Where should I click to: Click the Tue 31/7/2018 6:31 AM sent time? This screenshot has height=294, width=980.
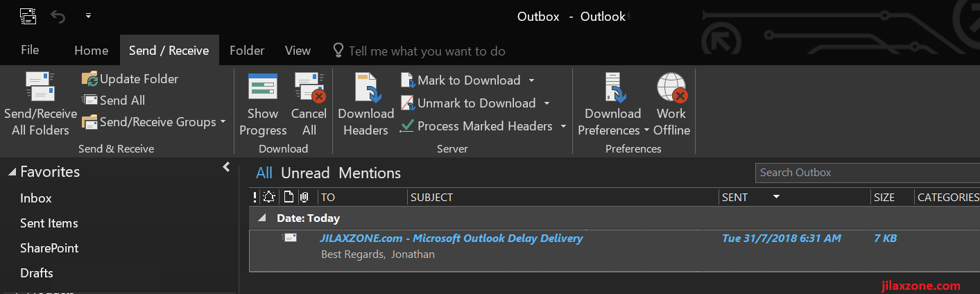(782, 239)
